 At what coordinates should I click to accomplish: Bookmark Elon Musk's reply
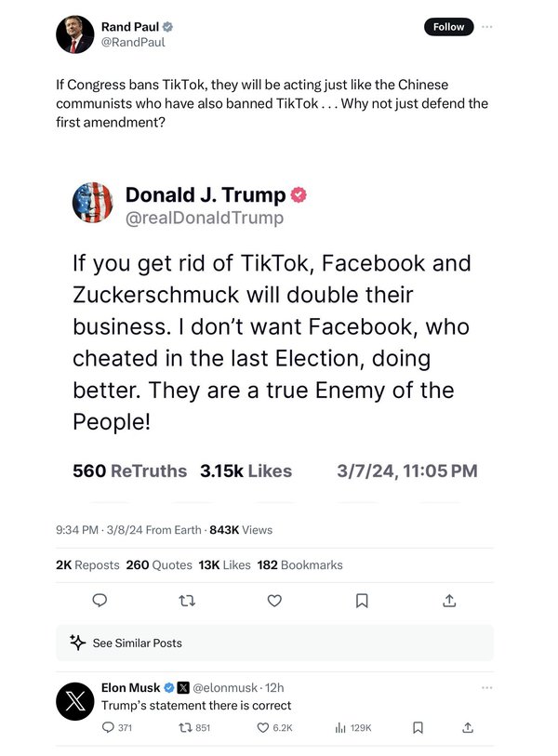point(418,727)
